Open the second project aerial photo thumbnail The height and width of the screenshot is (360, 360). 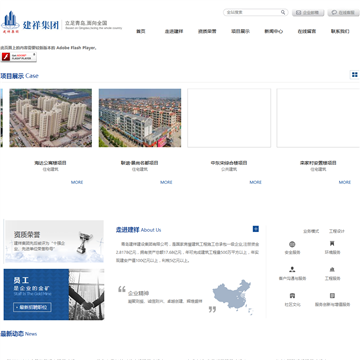(140, 118)
